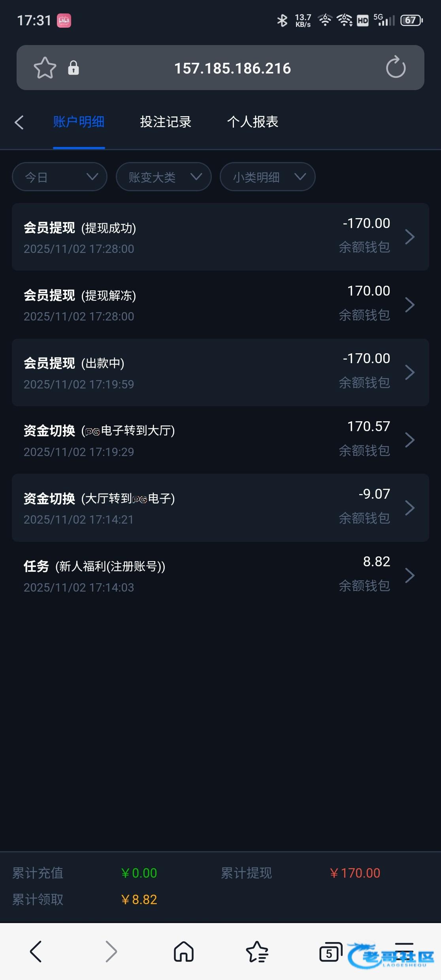
Task: Tap the lock security icon
Action: click(x=73, y=68)
